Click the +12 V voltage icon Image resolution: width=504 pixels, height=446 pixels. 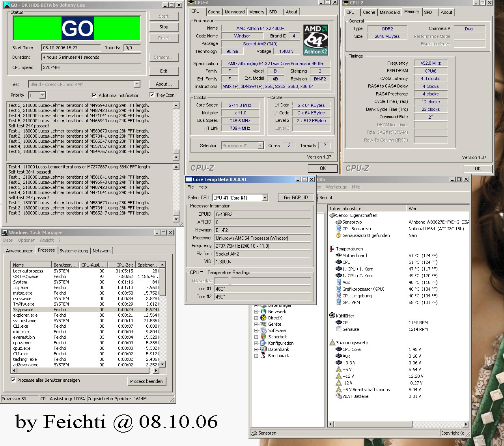tap(338, 376)
